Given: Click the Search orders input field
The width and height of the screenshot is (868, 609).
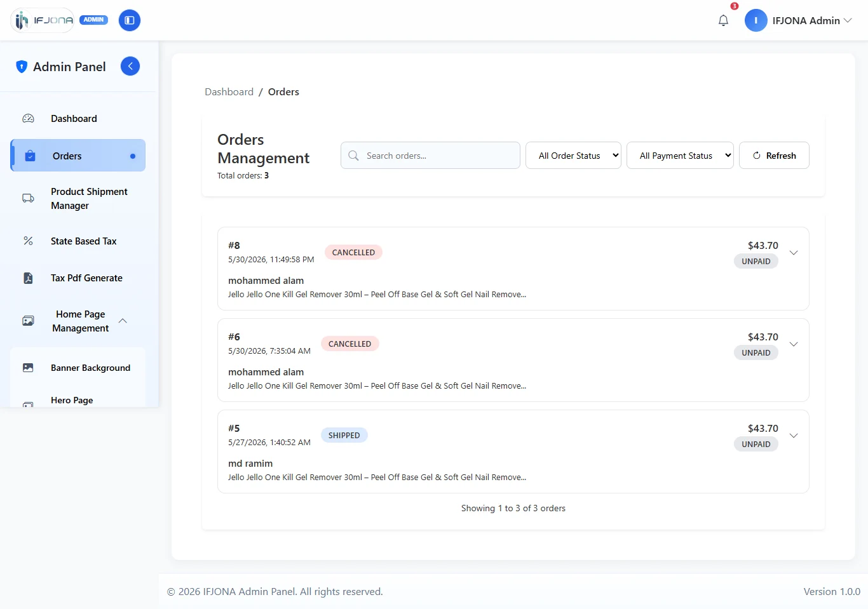Looking at the screenshot, I should 430,156.
